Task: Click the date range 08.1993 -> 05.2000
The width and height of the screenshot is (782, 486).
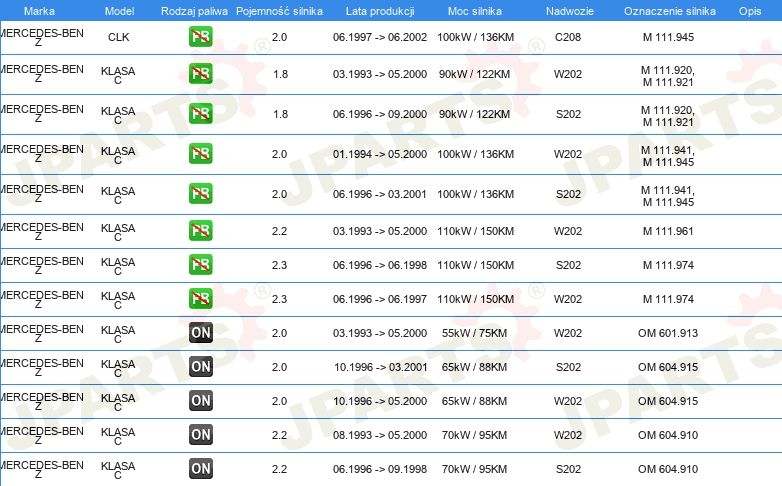Action: pyautogui.click(x=380, y=435)
